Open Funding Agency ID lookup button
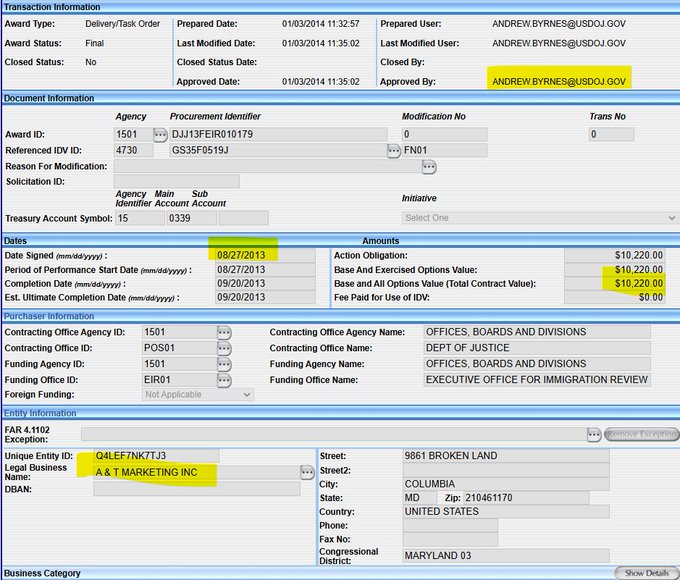Screen dimensions: 680x580 pos(224,364)
